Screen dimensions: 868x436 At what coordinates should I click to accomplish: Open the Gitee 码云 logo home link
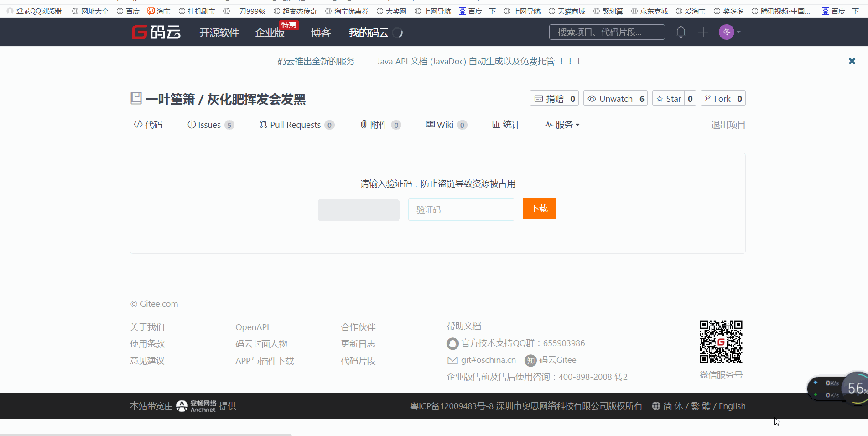pyautogui.click(x=156, y=32)
